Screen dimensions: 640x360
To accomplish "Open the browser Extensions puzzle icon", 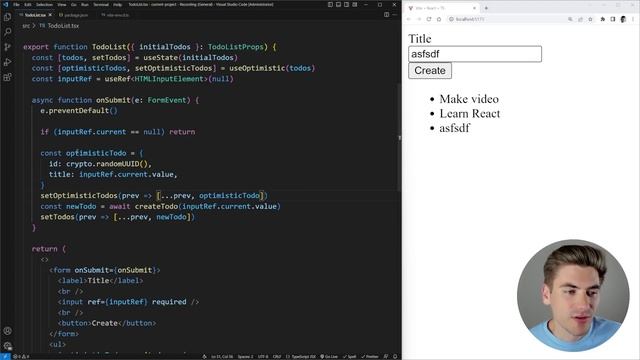I will pos(602,19).
